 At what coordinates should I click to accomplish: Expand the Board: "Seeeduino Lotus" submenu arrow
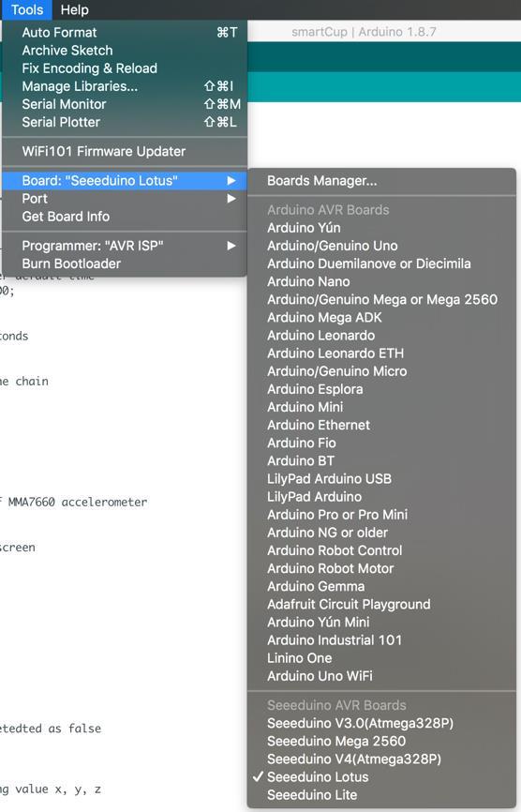click(x=231, y=181)
